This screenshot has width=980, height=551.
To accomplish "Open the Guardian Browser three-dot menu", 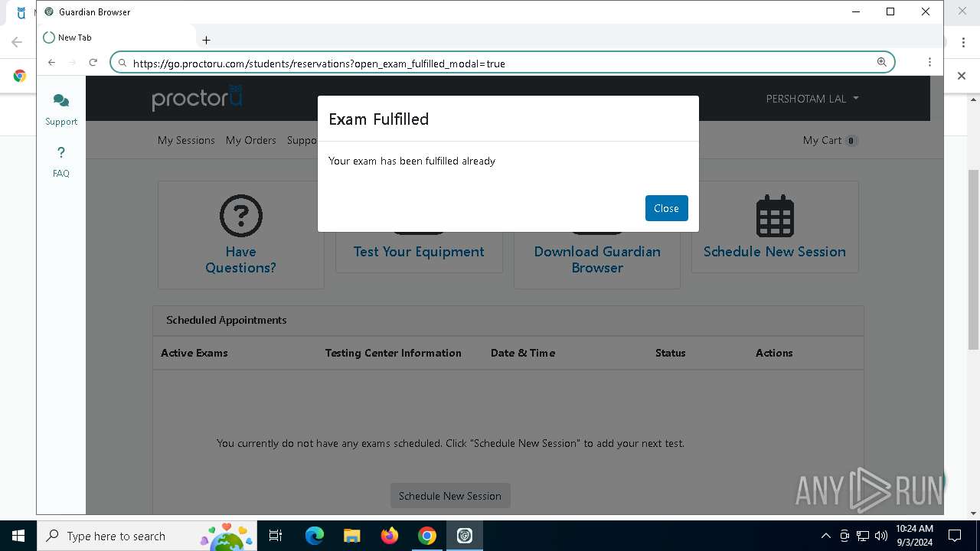I will coord(929,63).
